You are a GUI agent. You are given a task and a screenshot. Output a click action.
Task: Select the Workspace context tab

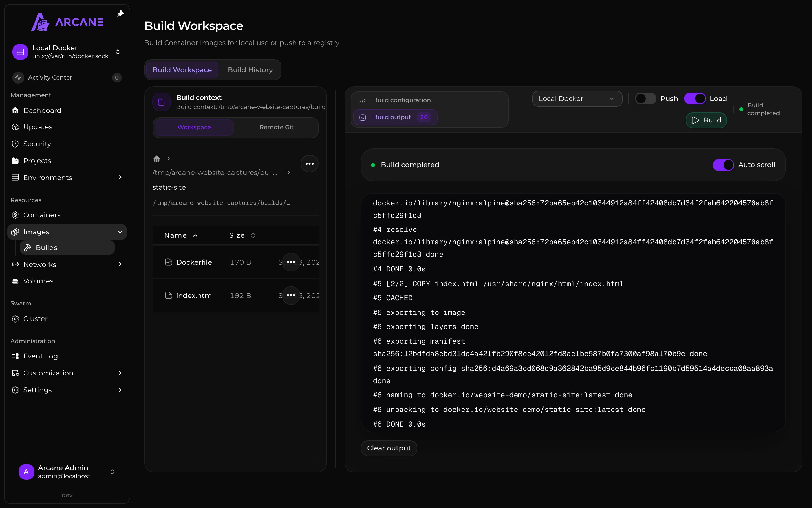[194, 127]
